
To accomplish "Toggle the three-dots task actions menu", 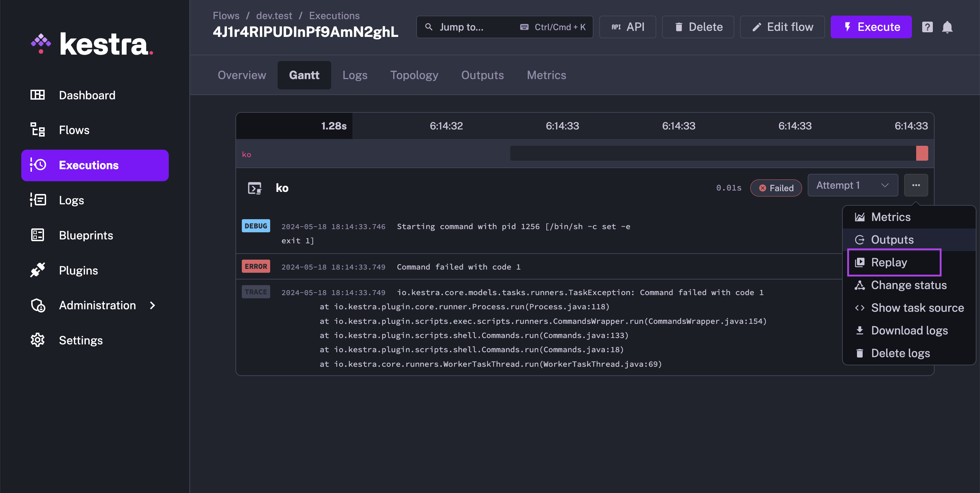I will pos(916,185).
